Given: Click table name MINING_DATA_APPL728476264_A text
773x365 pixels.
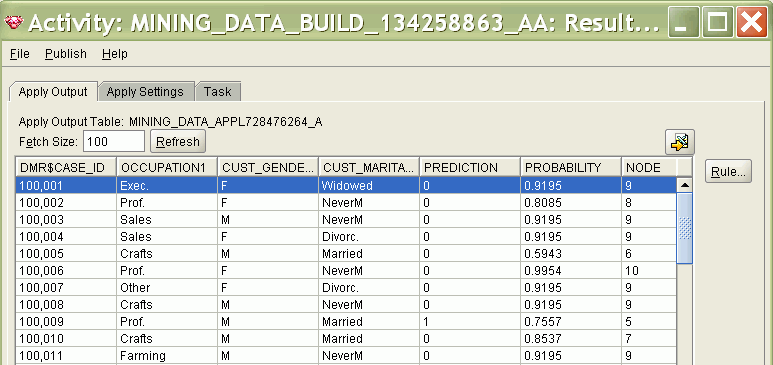Looking at the screenshot, I should 226,122.
